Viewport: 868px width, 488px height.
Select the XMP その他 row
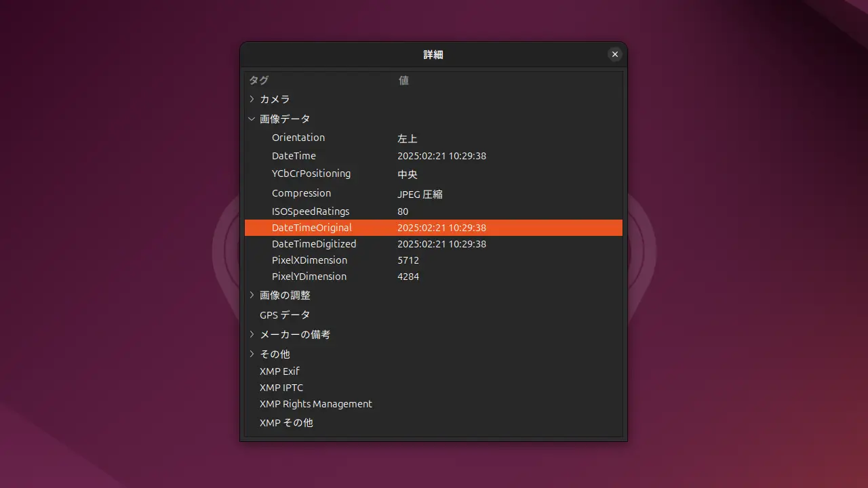click(x=433, y=422)
